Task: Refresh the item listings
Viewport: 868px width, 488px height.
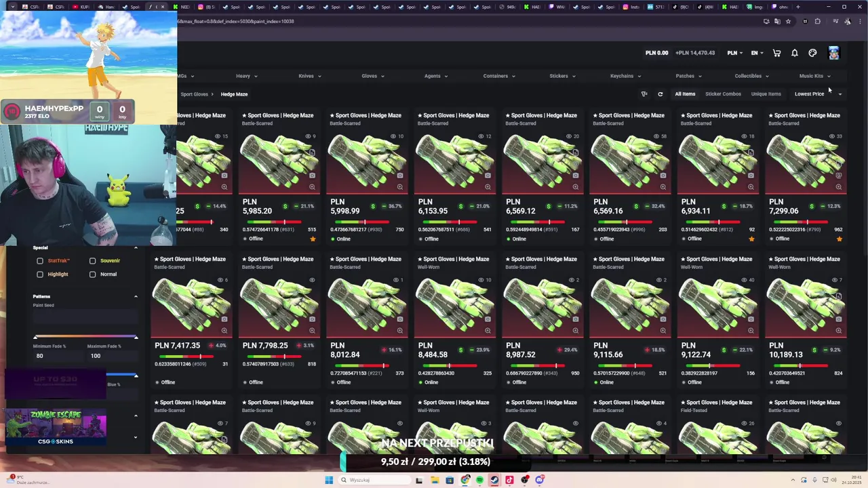Action: point(660,94)
